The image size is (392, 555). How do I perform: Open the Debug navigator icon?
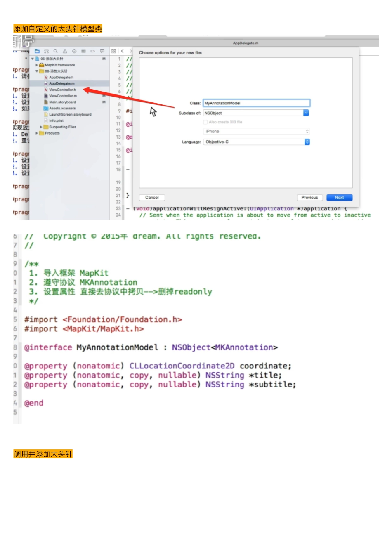[x=83, y=51]
